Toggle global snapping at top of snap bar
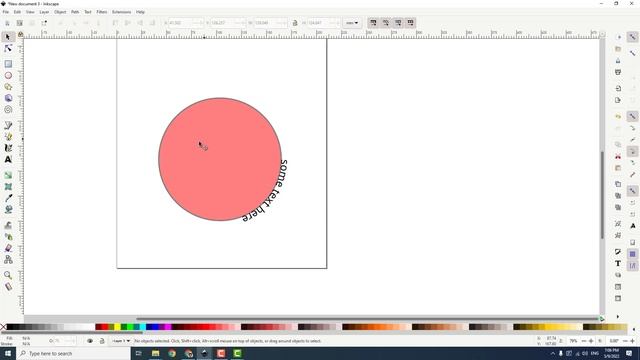This screenshot has width=640, height=360. 632,37
